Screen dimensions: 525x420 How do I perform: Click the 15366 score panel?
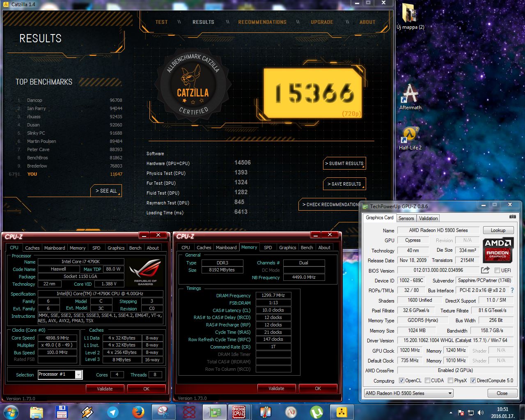click(313, 93)
